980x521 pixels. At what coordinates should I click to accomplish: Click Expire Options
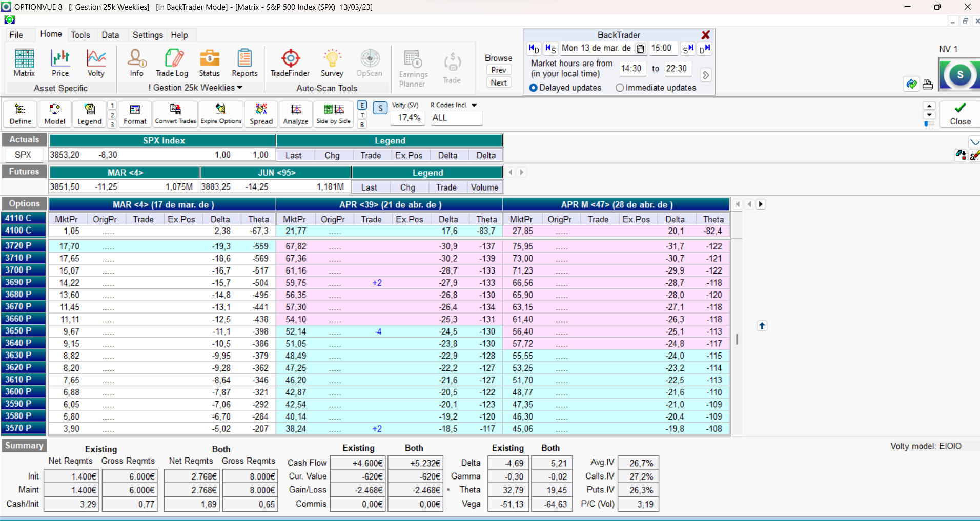(x=221, y=114)
